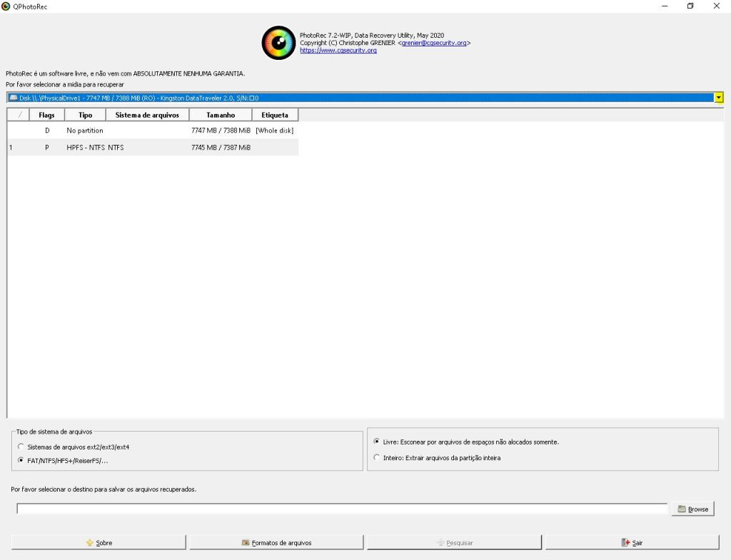
Task: Click the disk icon in drive selector
Action: [14, 98]
